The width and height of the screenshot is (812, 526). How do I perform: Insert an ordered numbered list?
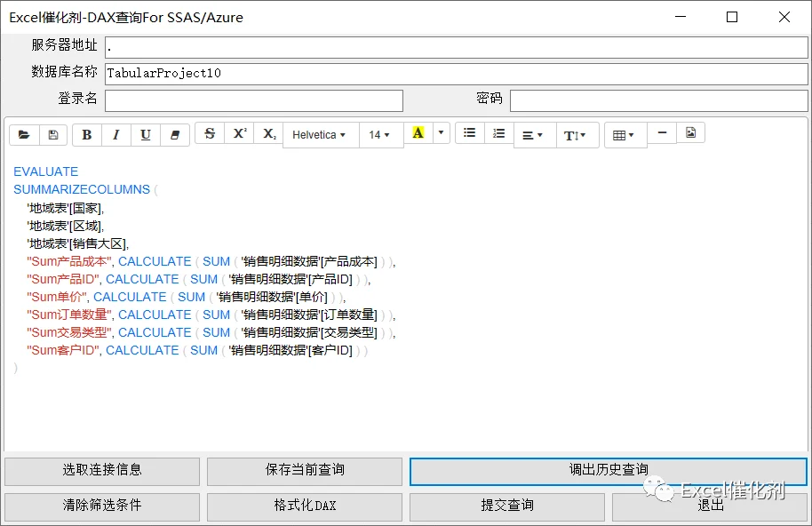[498, 132]
